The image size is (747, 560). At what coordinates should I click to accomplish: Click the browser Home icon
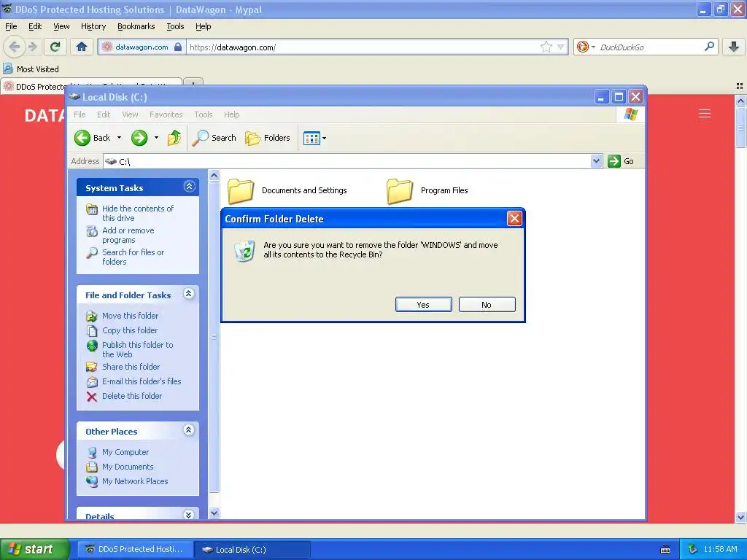pos(82,47)
